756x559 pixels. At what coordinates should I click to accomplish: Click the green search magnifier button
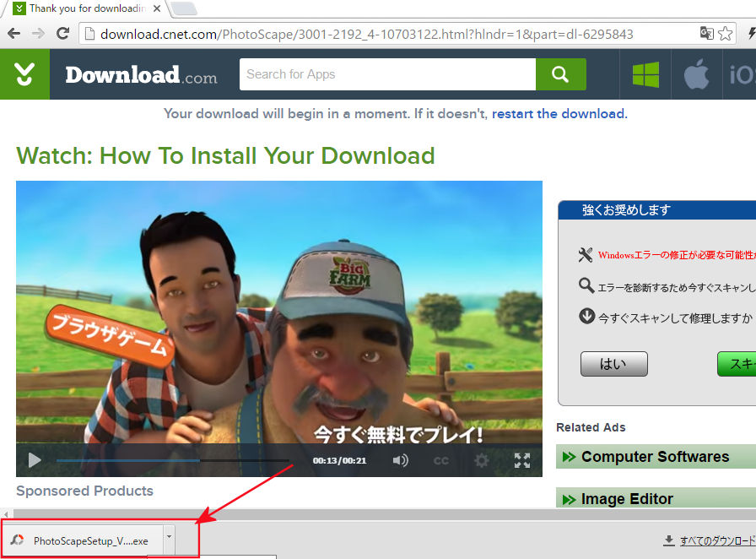(x=561, y=74)
